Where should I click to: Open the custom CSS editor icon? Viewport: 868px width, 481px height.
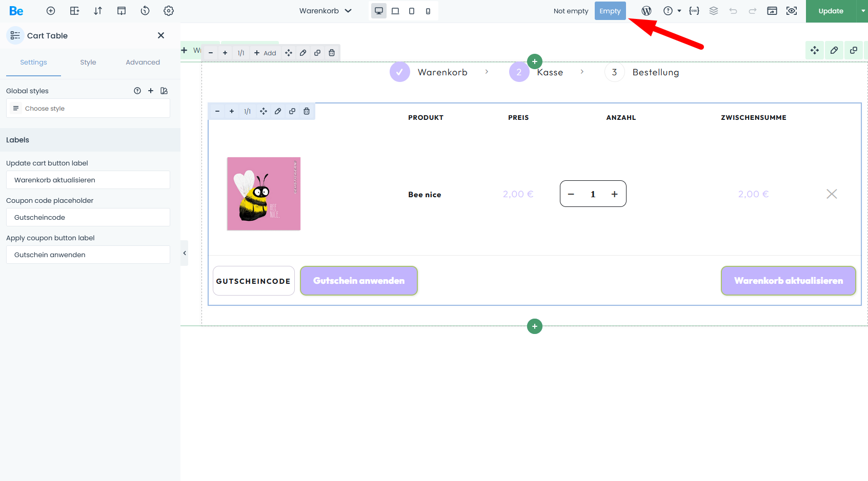pos(694,11)
